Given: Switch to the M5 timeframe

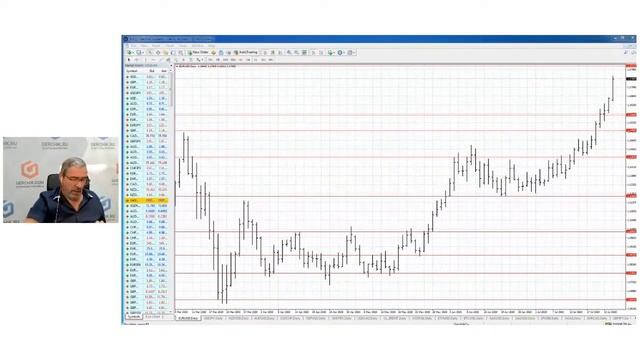Looking at the screenshot, I should click(x=218, y=60).
